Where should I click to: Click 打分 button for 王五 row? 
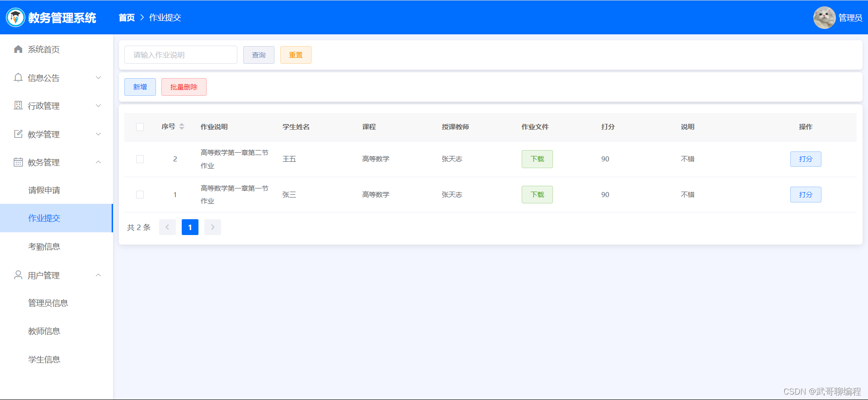coord(806,159)
